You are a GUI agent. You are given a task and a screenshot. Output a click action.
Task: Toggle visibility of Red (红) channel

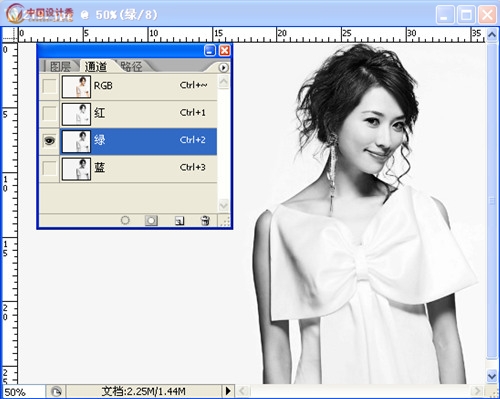click(49, 114)
